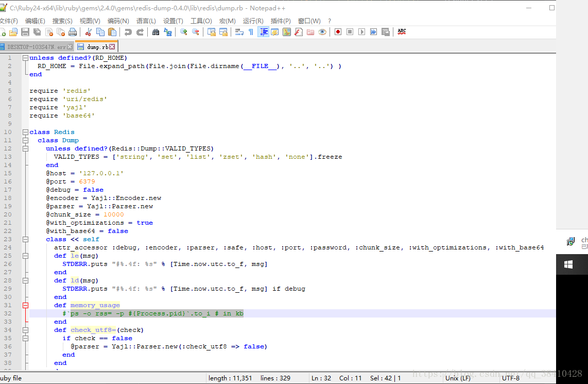Image resolution: width=588 pixels, height=384 pixels.
Task: Click the Save recorded macro icon
Action: click(386, 32)
